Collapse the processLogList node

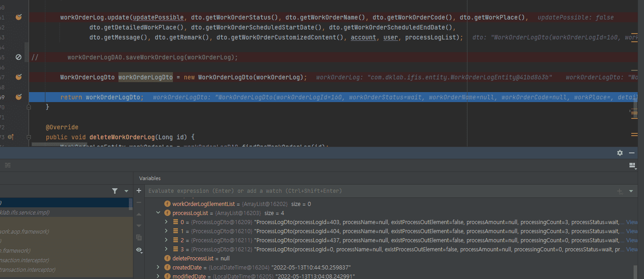[158, 213]
